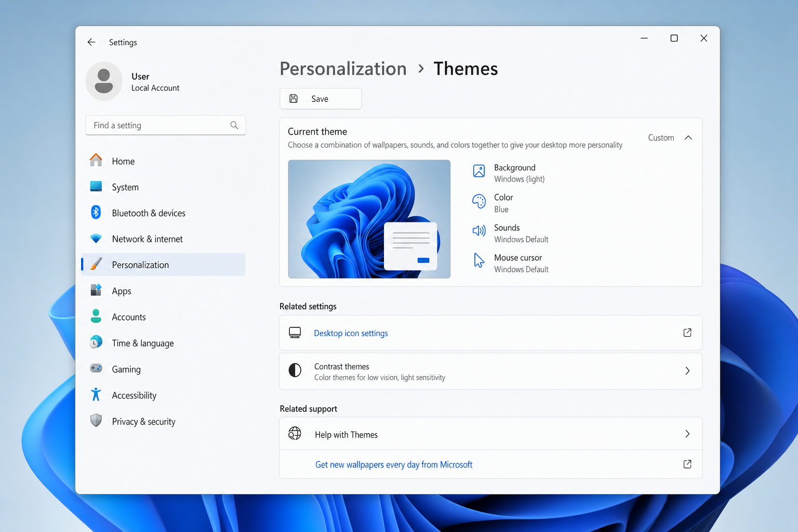Open the Gaming settings
The width and height of the screenshot is (798, 532).
[163, 369]
